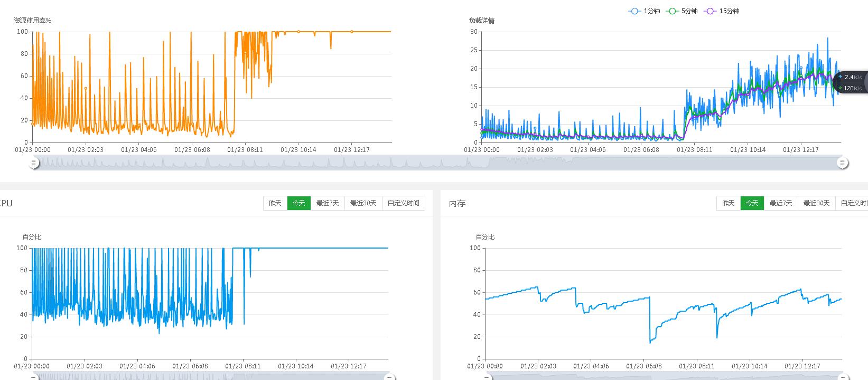
Task: Select 今天 in the CPU panel
Action: (299, 203)
